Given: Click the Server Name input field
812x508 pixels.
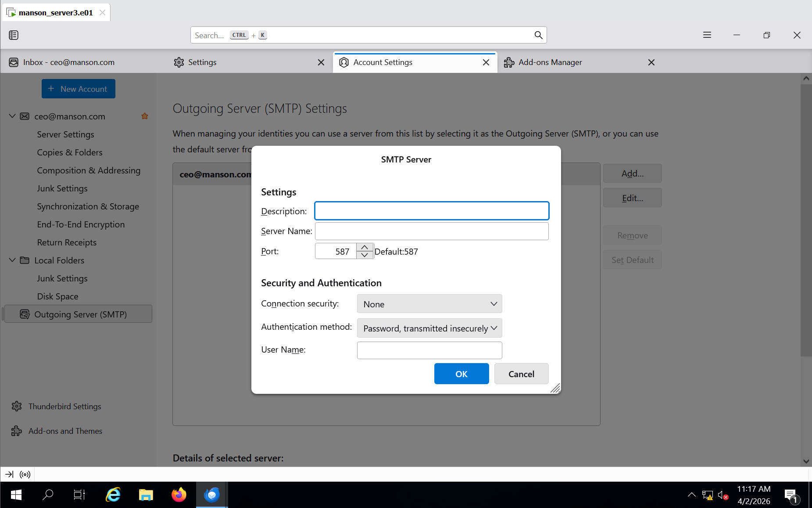Looking at the screenshot, I should click(432, 231).
